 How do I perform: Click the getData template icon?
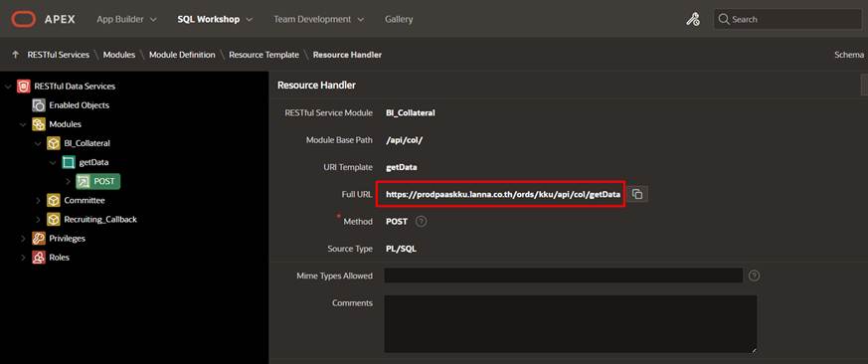coord(68,162)
